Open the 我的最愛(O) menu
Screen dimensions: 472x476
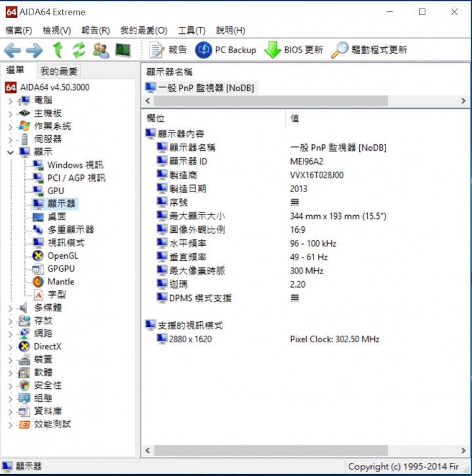144,30
